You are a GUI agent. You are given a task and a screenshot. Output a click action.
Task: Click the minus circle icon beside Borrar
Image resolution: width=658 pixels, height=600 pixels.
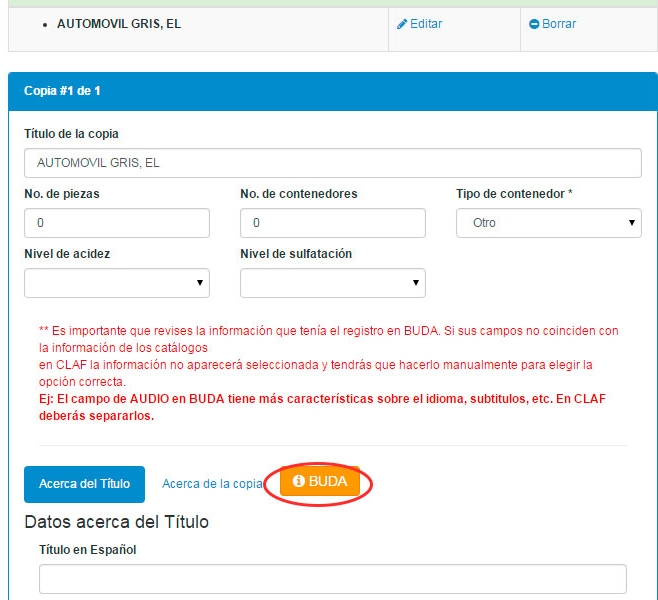coord(534,24)
